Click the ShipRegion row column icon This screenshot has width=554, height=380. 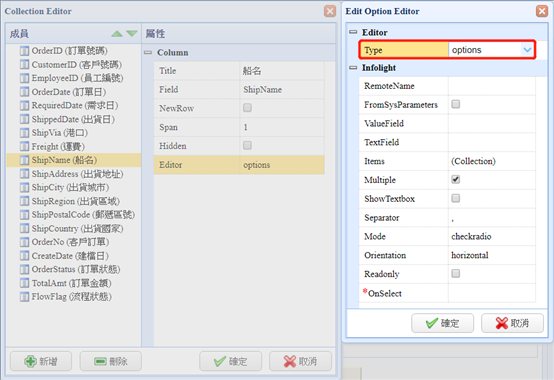24,201
